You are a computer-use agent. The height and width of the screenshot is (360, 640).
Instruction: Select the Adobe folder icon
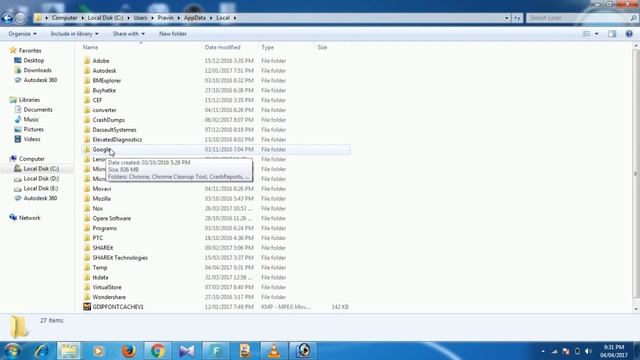click(87, 61)
